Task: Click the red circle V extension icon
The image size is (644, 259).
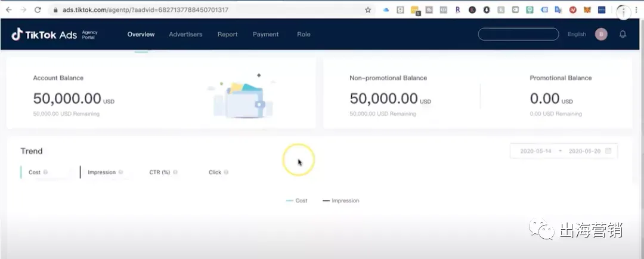Action: (572, 10)
